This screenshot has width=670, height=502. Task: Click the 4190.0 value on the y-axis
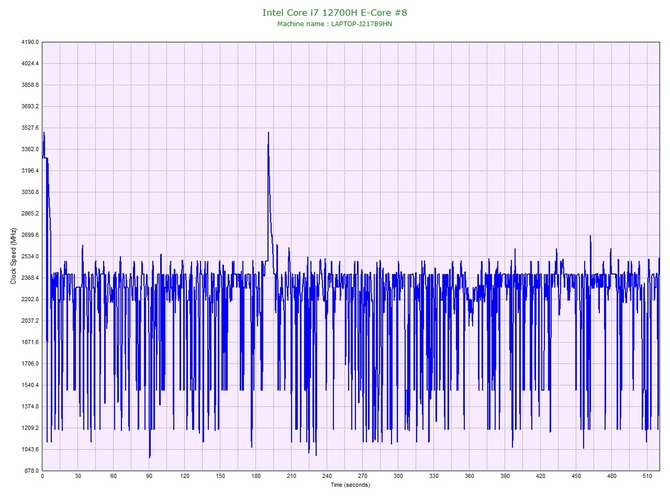(x=30, y=42)
